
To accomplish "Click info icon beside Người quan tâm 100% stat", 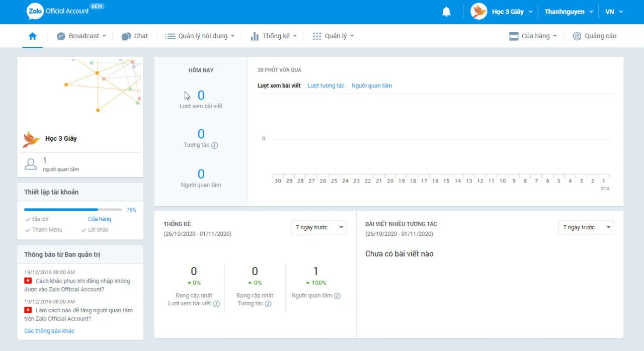I will click(x=337, y=296).
